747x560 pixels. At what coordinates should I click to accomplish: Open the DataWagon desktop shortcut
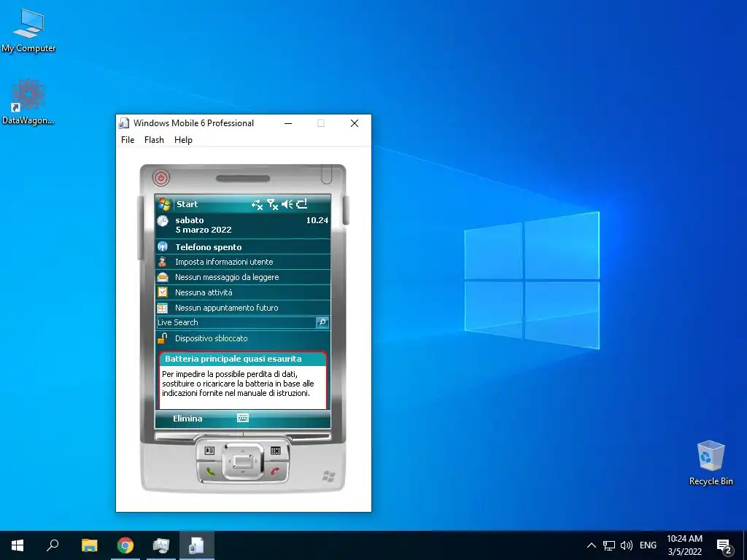28,102
